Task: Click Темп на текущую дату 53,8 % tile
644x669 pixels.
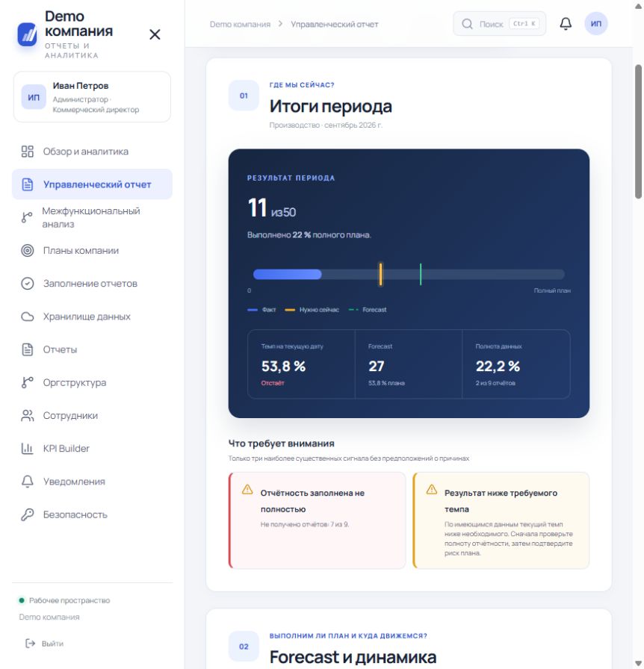Action: pyautogui.click(x=301, y=364)
